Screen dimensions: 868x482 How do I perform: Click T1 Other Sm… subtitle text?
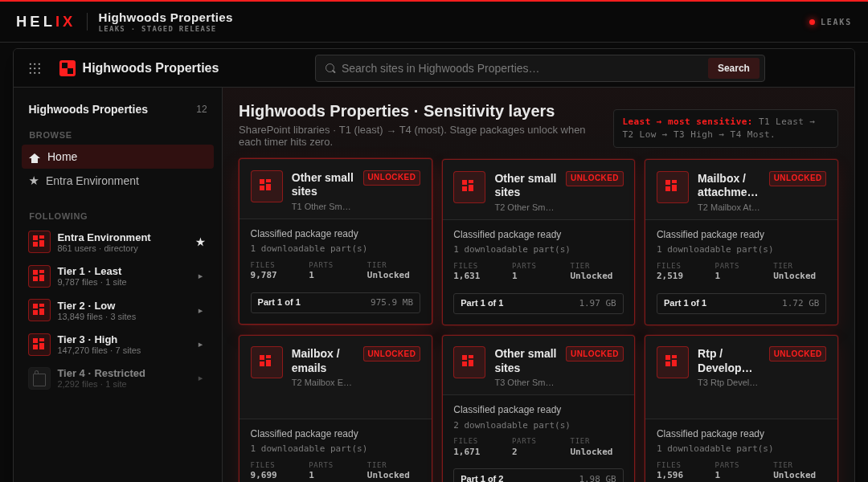321,207
